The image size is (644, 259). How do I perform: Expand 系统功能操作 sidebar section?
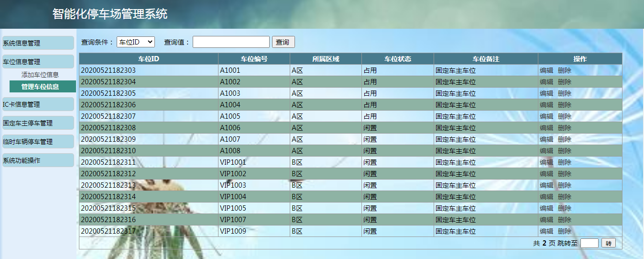pos(38,160)
